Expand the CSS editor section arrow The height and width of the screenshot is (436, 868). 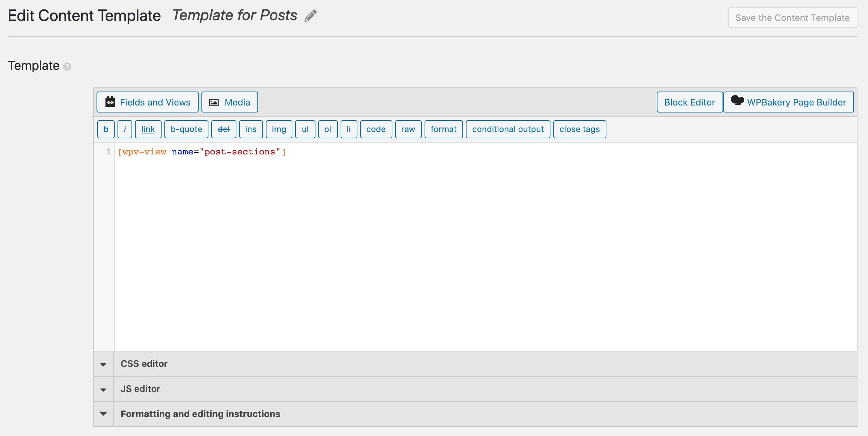click(x=103, y=364)
